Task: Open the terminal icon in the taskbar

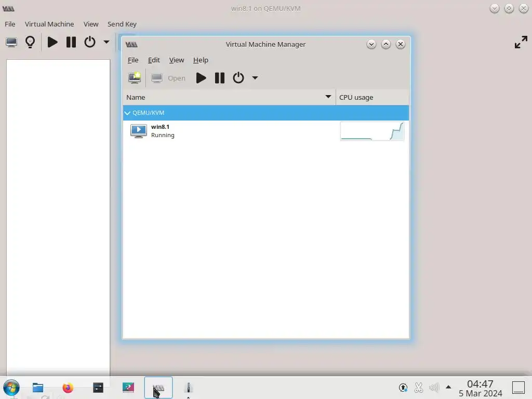Action: click(x=98, y=388)
